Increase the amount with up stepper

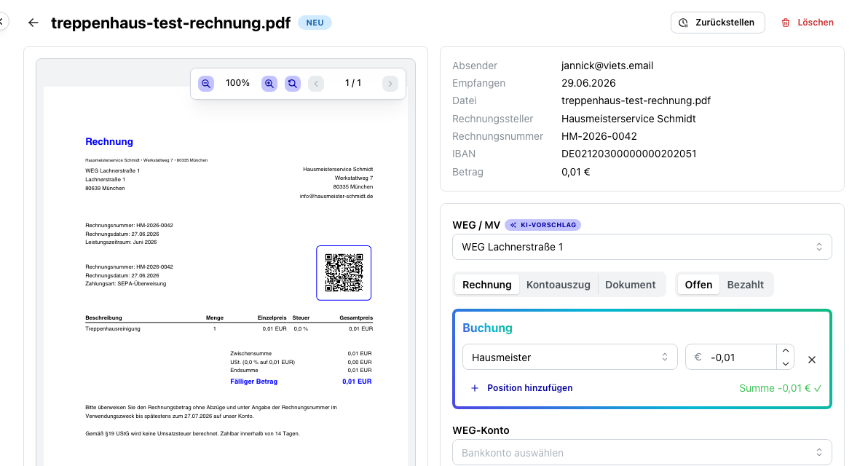point(785,351)
